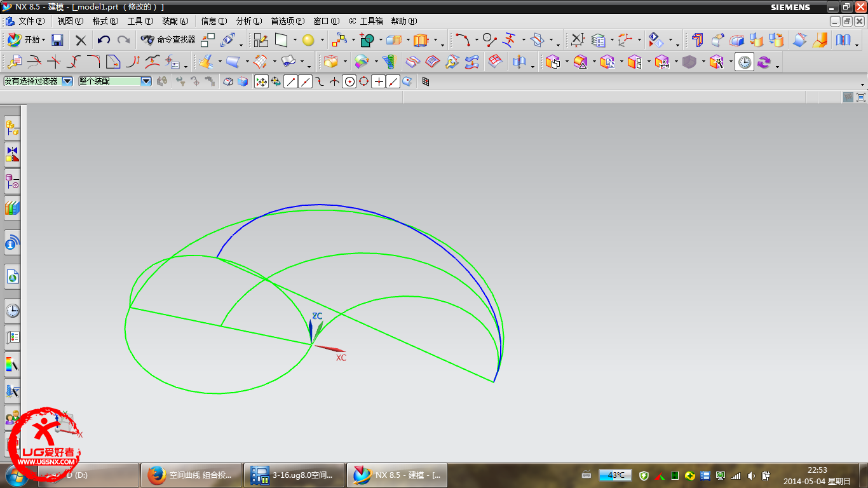Open the 帮助(H) menu
This screenshot has height=488, width=868.
click(x=404, y=21)
